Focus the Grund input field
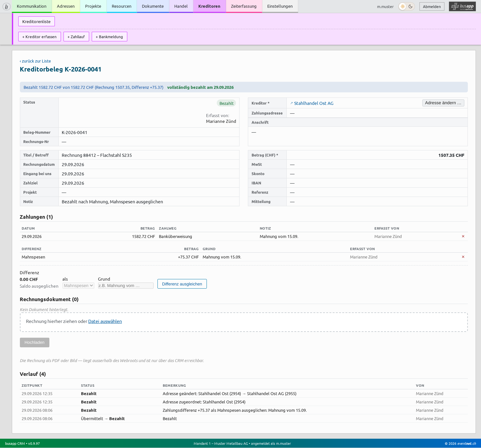 126,286
